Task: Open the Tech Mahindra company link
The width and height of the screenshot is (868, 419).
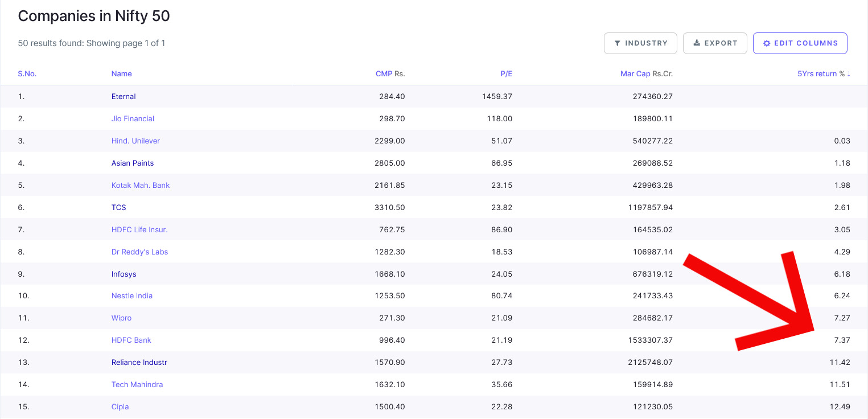Action: [137, 385]
